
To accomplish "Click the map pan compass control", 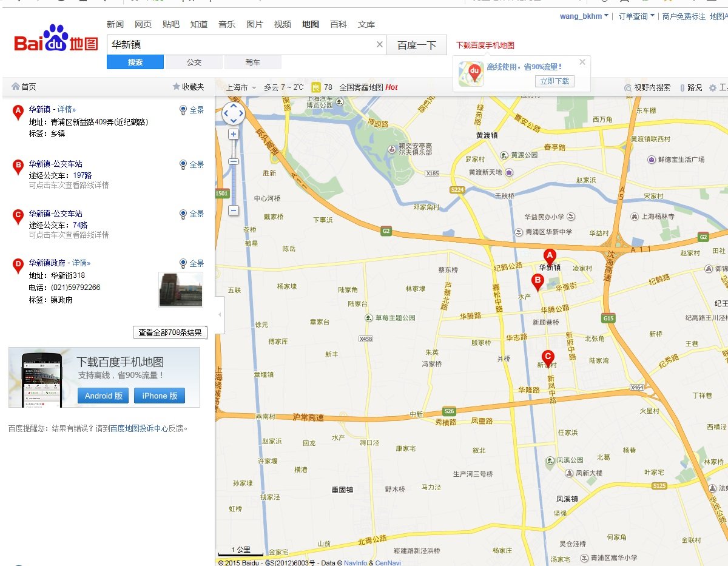I will [x=234, y=113].
